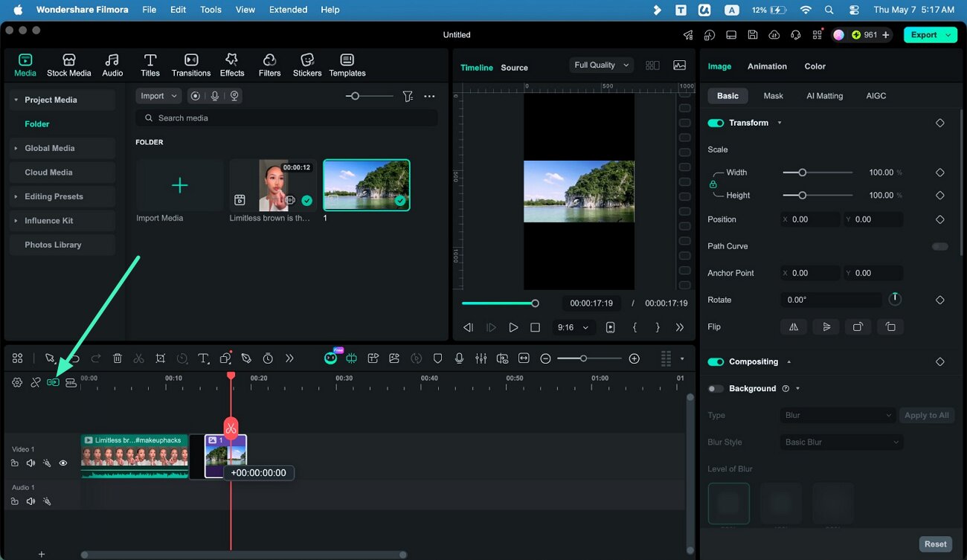Screen dimensions: 967x560
Task: Adjust the media thumbnail size slider
Action: coord(370,96)
